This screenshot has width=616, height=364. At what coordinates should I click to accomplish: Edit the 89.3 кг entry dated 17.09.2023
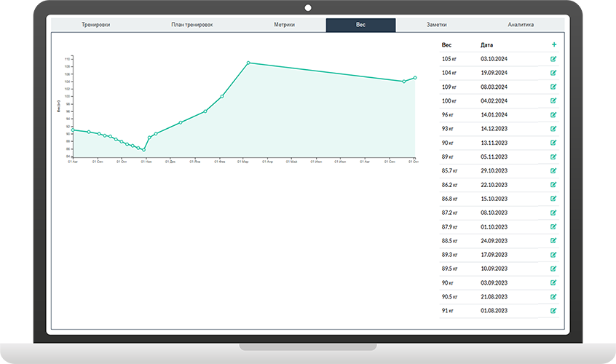[x=553, y=255]
